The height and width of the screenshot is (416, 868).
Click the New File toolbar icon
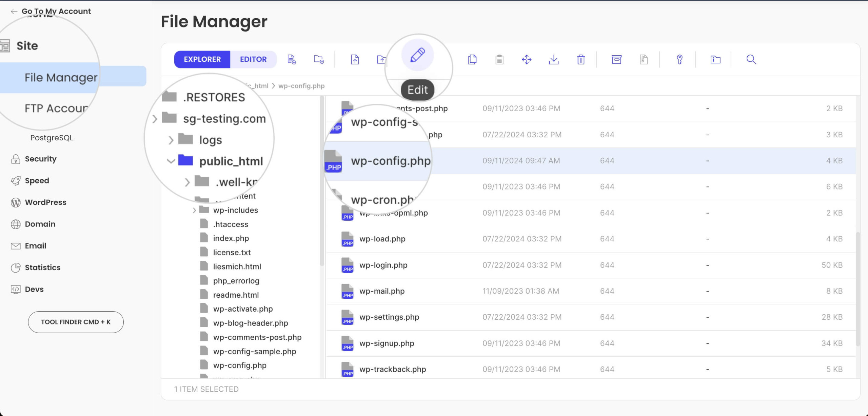coord(292,59)
